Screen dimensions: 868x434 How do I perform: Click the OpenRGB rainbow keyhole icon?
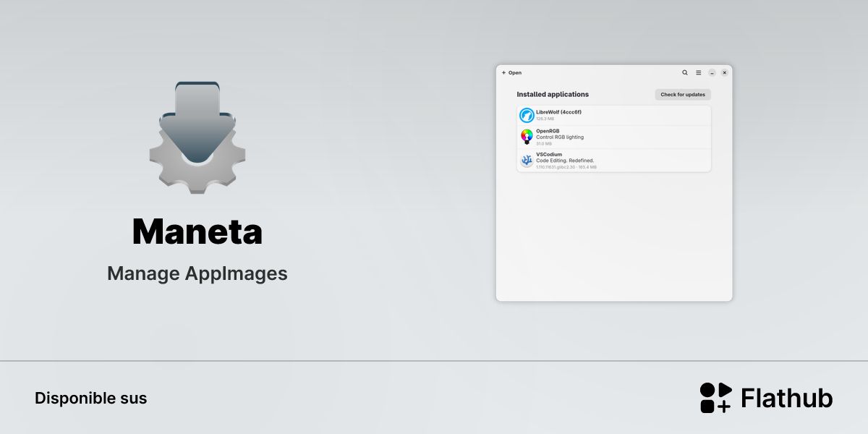[527, 137]
